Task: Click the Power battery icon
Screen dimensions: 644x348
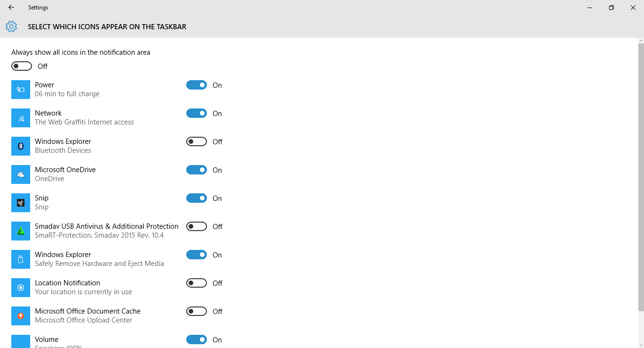Action: (x=21, y=90)
